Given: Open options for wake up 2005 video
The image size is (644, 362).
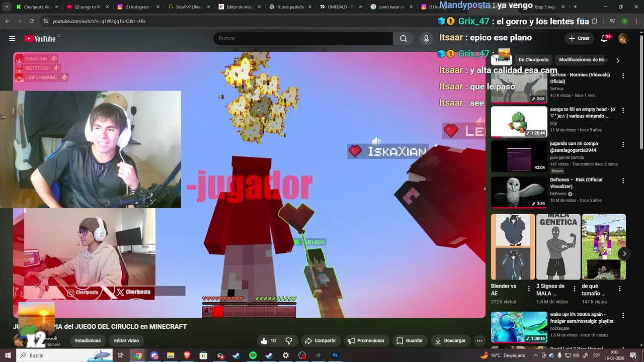Looking at the screenshot, I should 623,315.
